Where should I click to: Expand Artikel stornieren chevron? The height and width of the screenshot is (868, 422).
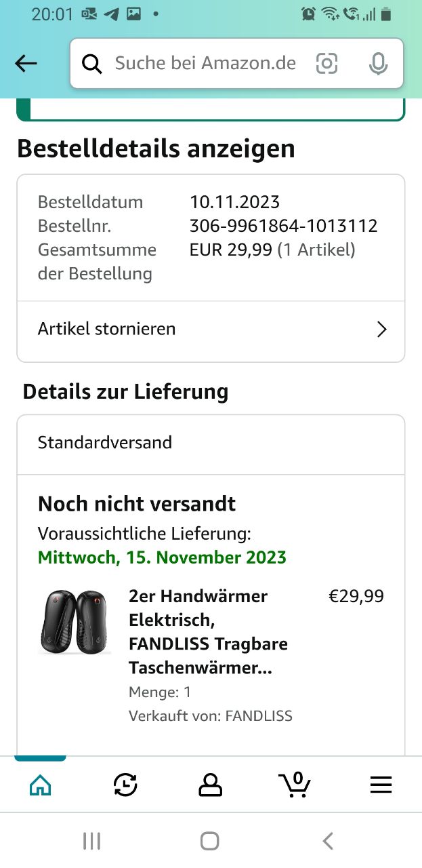[382, 330]
